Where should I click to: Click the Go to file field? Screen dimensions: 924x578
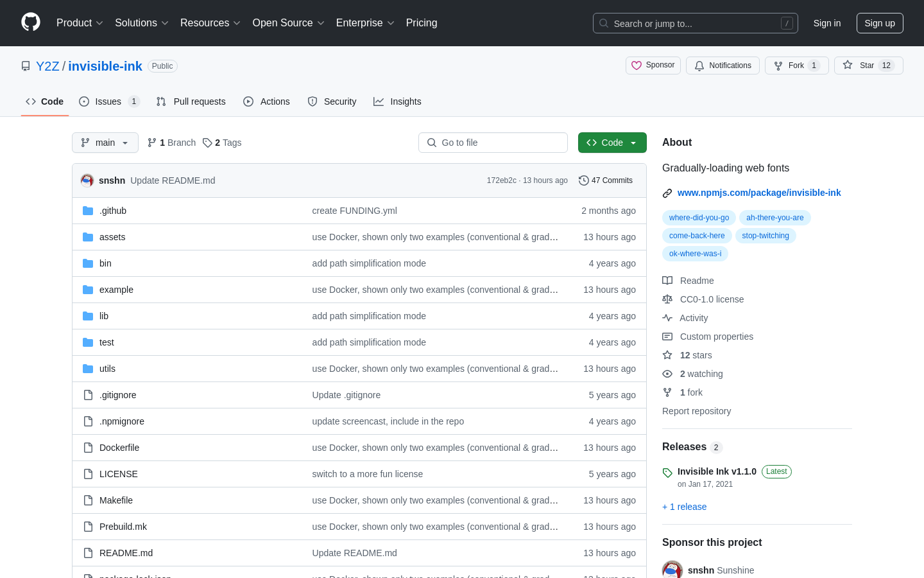(x=493, y=143)
